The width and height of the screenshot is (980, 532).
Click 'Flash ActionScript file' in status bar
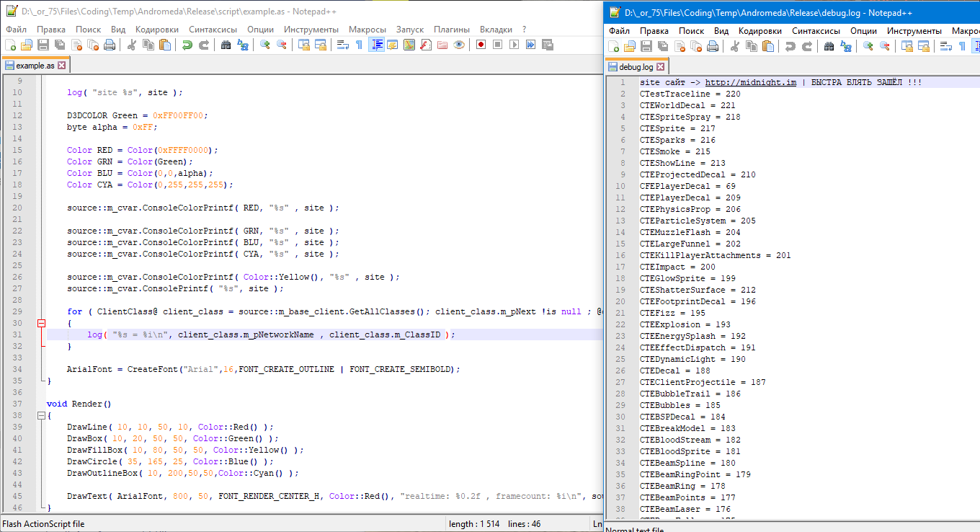(x=44, y=524)
